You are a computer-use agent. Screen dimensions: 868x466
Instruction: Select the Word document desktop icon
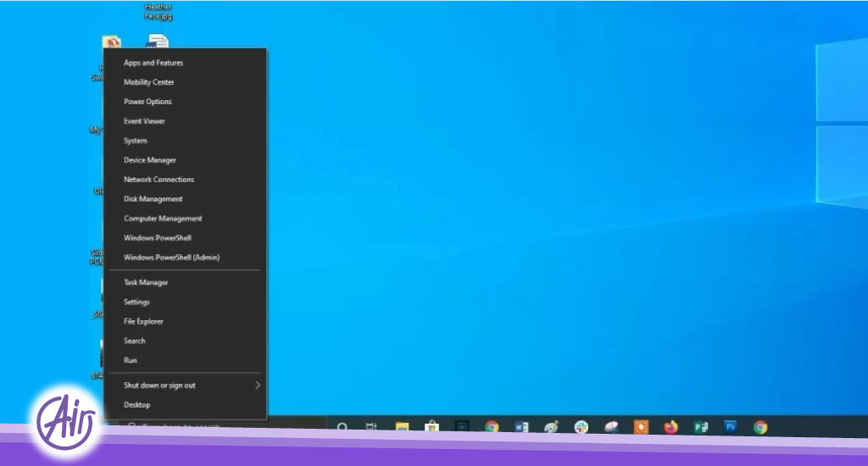[158, 42]
